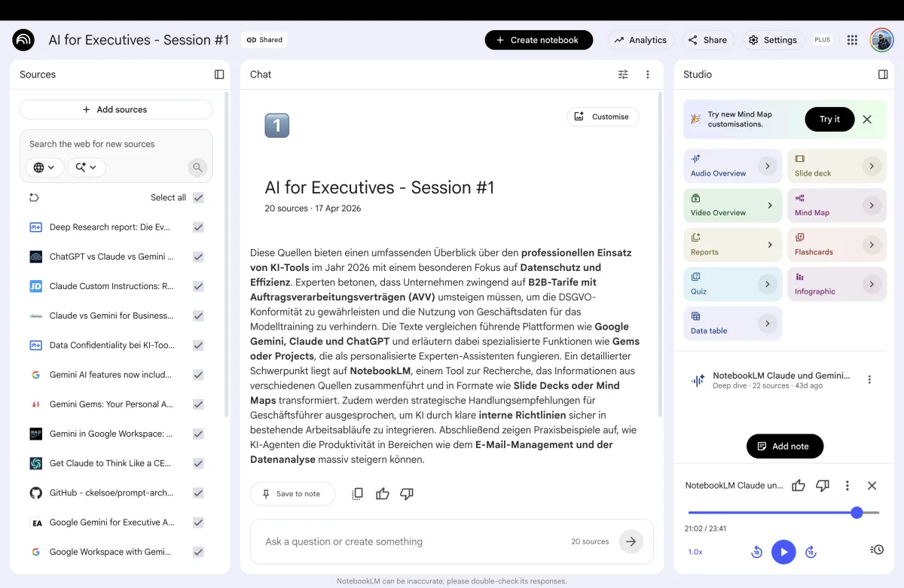This screenshot has height=588, width=904.
Task: Click Add sources button
Action: (116, 109)
